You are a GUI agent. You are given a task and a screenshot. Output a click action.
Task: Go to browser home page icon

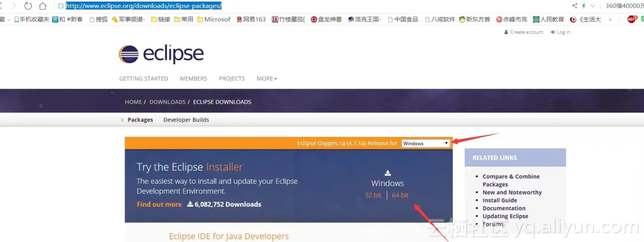tap(43, 6)
